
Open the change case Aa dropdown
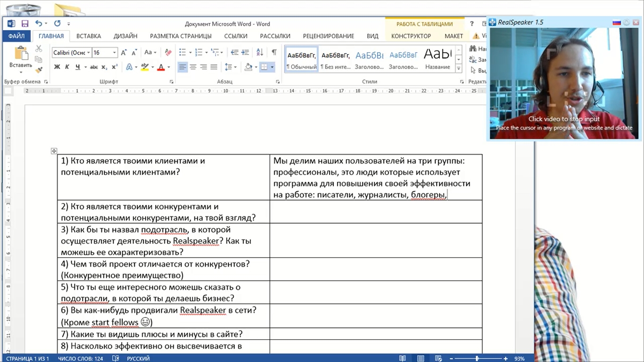(150, 53)
